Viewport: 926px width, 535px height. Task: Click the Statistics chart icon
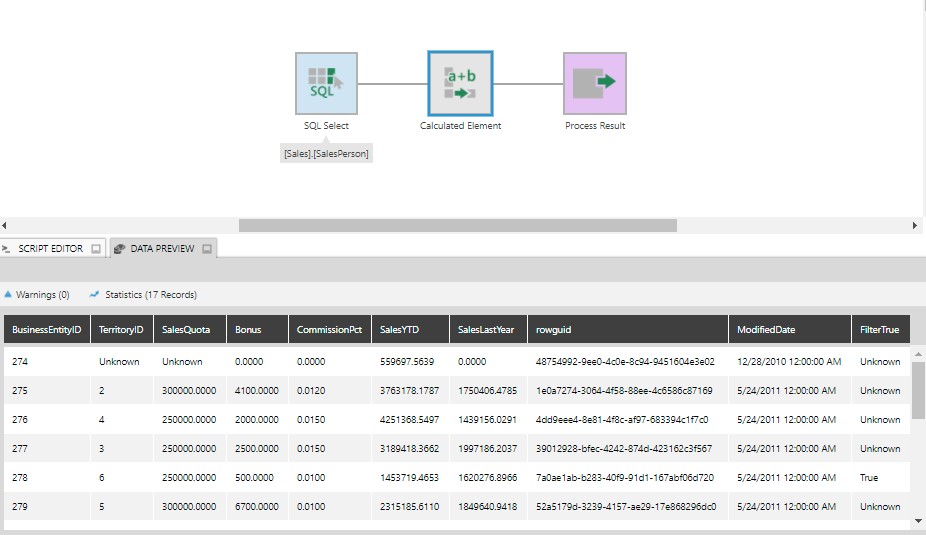pyautogui.click(x=95, y=295)
